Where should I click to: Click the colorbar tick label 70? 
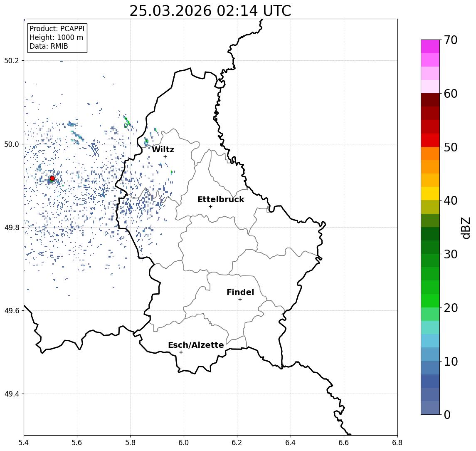(x=451, y=40)
